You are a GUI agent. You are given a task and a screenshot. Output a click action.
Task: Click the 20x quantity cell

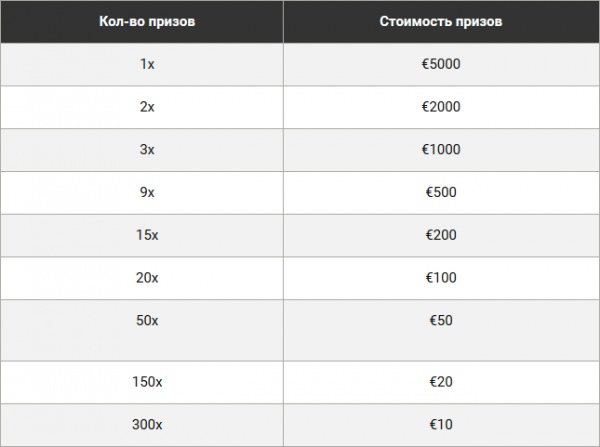click(142, 278)
